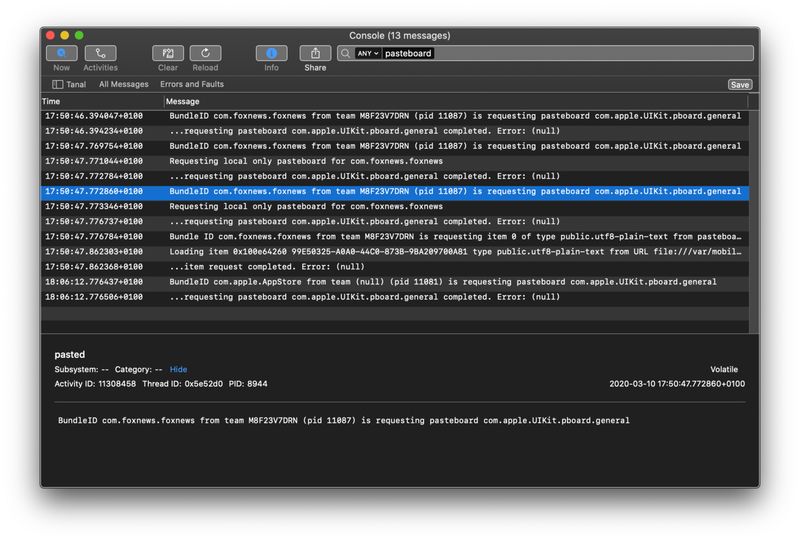Sort by the Time column header
The image size is (800, 541).
pos(100,101)
